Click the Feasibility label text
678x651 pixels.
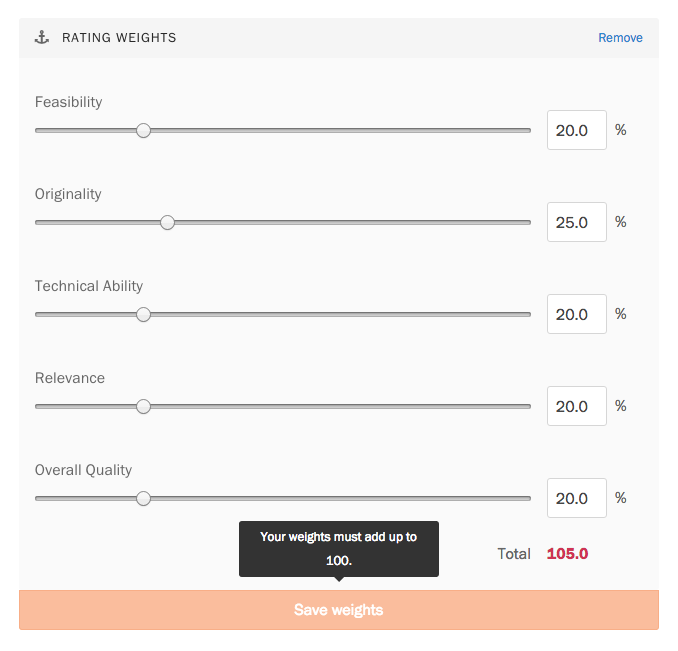(69, 102)
